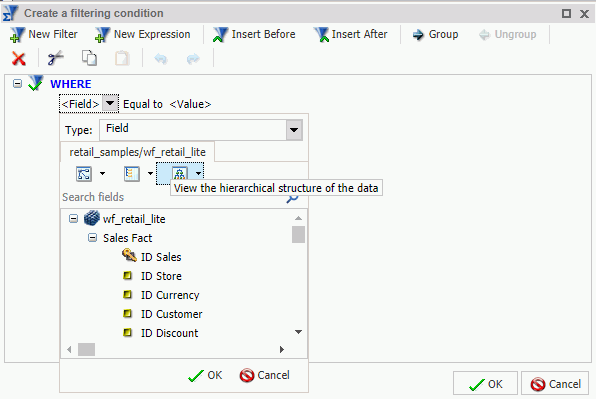Screen dimensions: 596x399
Task: Select the ID Sales field
Action: [x=161, y=257]
